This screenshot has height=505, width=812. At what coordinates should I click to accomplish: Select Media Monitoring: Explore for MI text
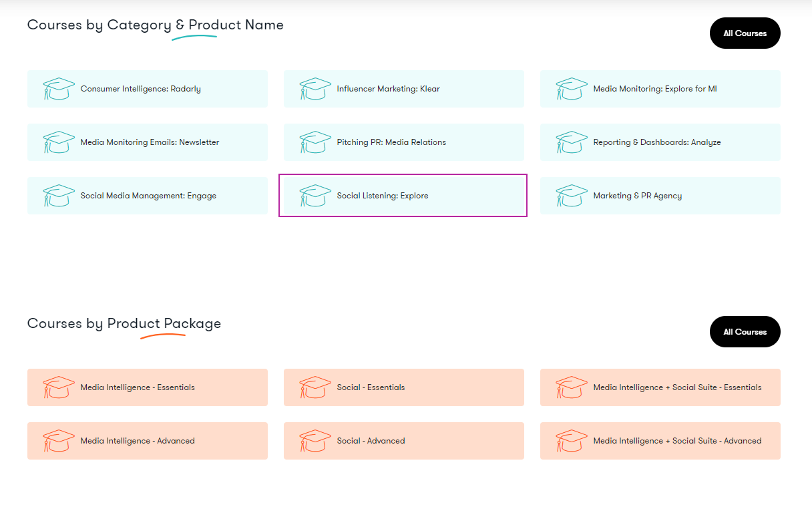(655, 89)
